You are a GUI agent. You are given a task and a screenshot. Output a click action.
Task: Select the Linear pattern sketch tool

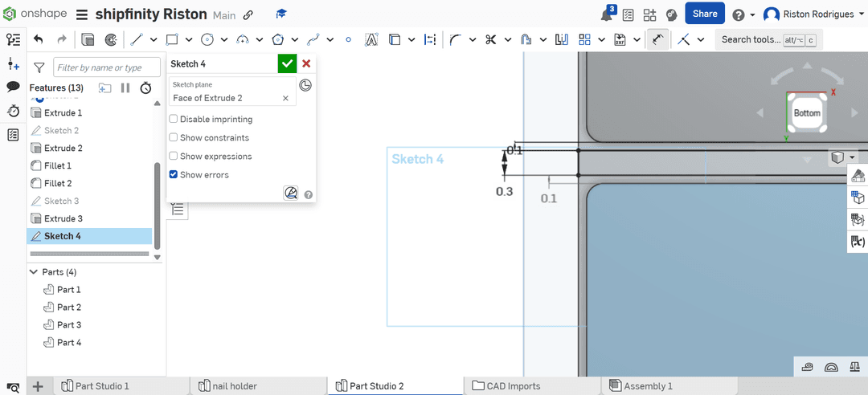584,39
